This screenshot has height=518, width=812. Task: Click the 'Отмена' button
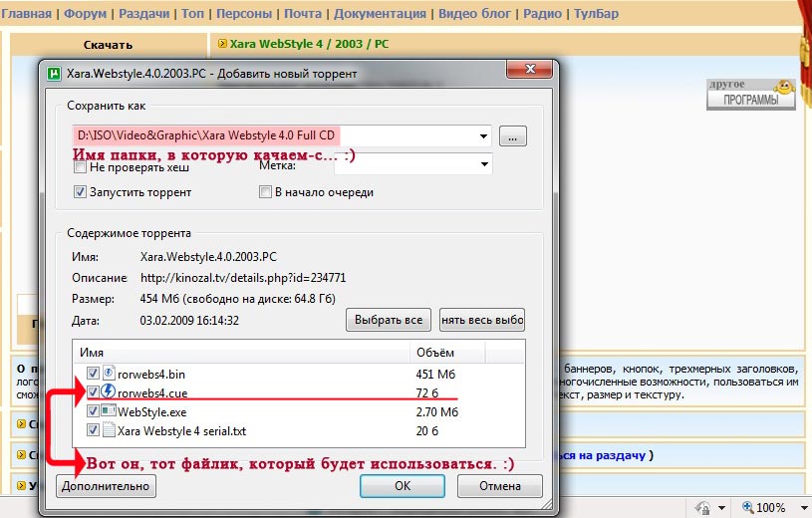tap(500, 486)
